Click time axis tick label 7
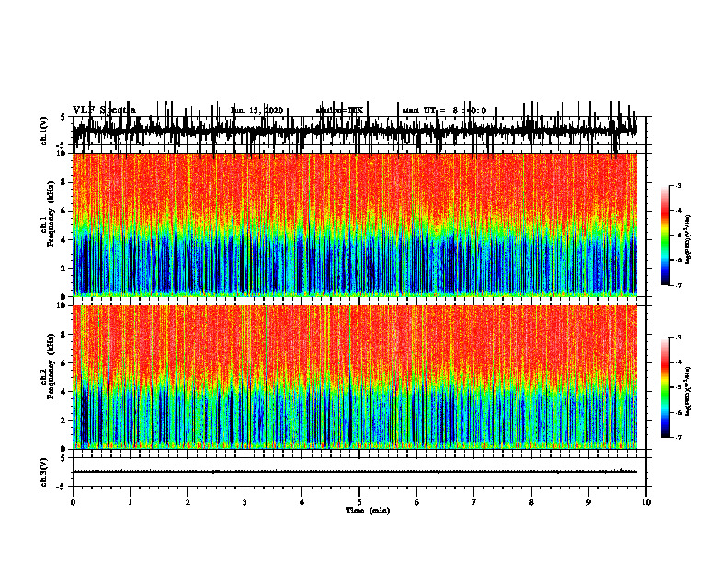Image resolution: width=728 pixels, height=563 pixels. tap(474, 502)
